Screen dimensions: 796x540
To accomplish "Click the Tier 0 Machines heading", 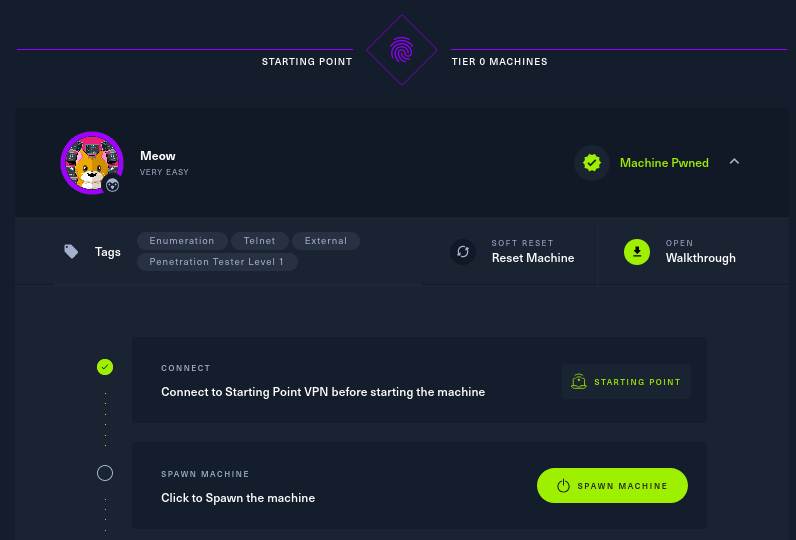I will (499, 62).
